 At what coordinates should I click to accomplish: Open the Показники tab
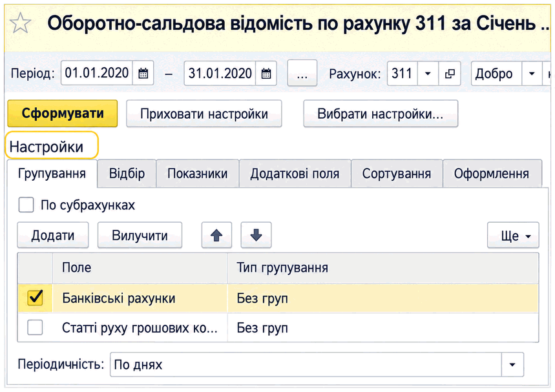(x=198, y=174)
